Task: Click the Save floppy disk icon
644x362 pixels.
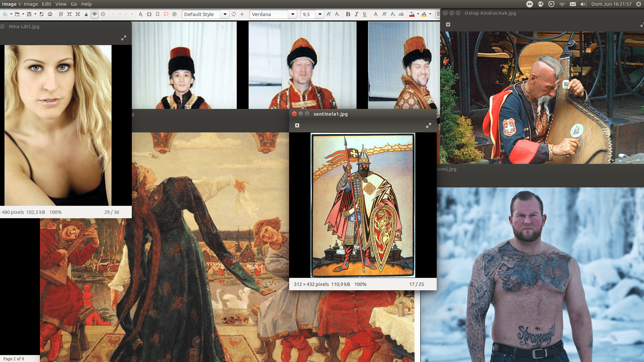Action: coord(29,14)
